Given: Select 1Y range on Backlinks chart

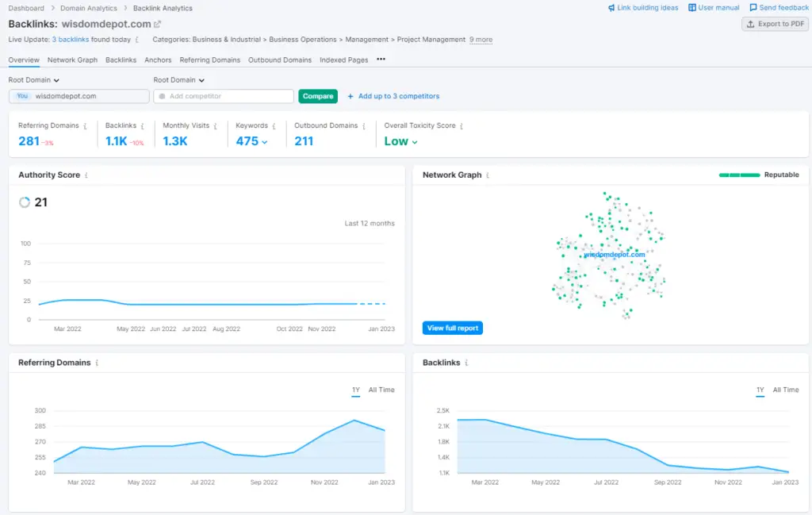Looking at the screenshot, I should 760,390.
